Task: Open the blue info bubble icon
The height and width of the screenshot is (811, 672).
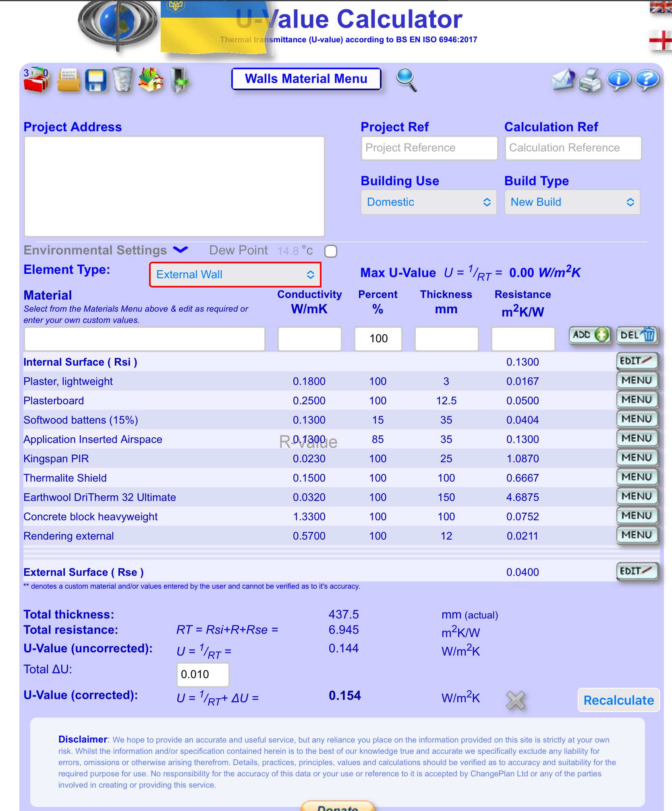Action: (618, 80)
